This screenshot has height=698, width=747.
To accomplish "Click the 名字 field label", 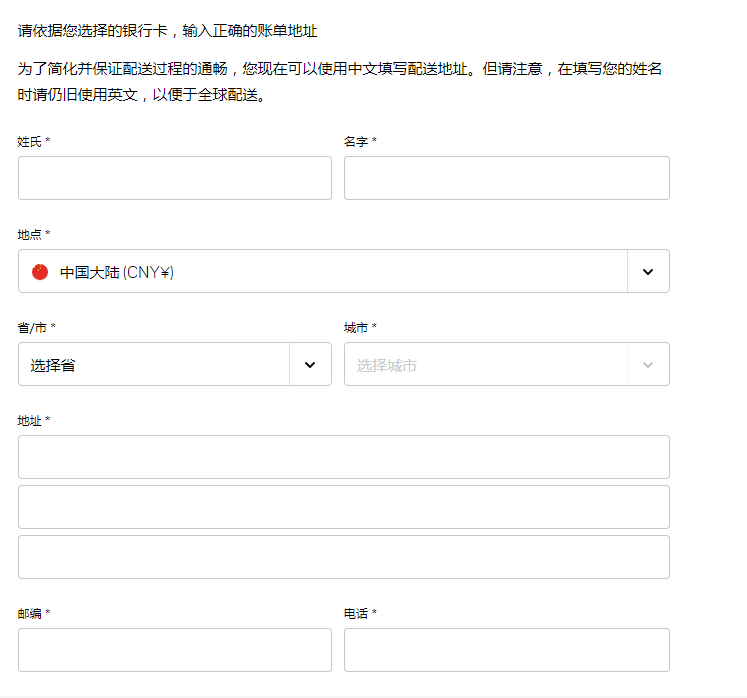I will [356, 142].
